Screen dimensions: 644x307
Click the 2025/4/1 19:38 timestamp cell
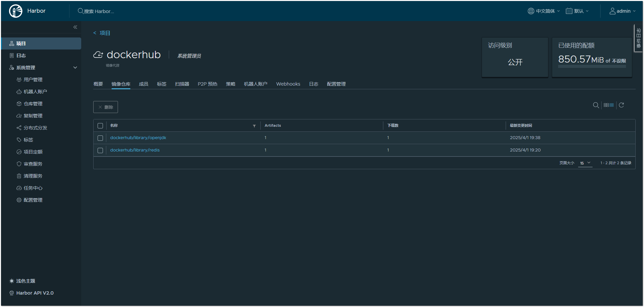[525, 138]
